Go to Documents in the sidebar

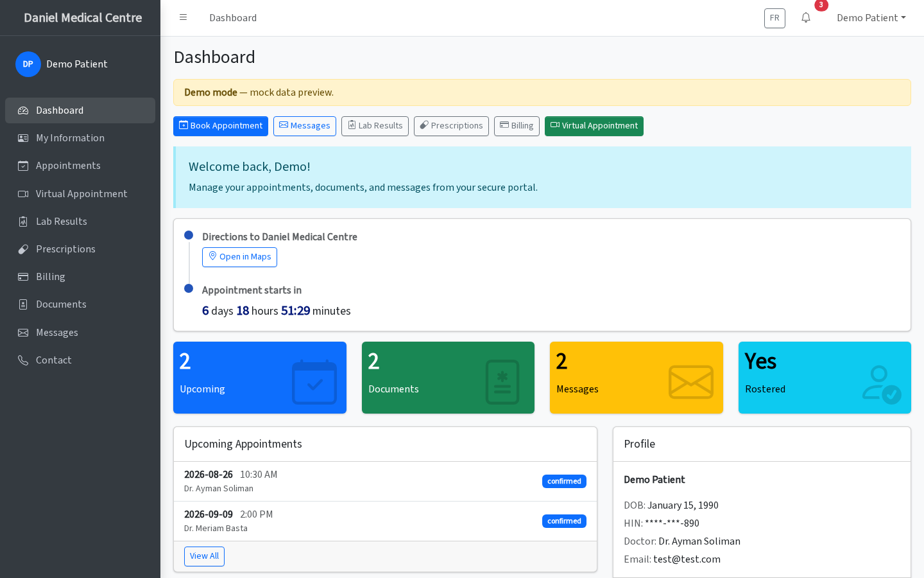pyautogui.click(x=80, y=304)
